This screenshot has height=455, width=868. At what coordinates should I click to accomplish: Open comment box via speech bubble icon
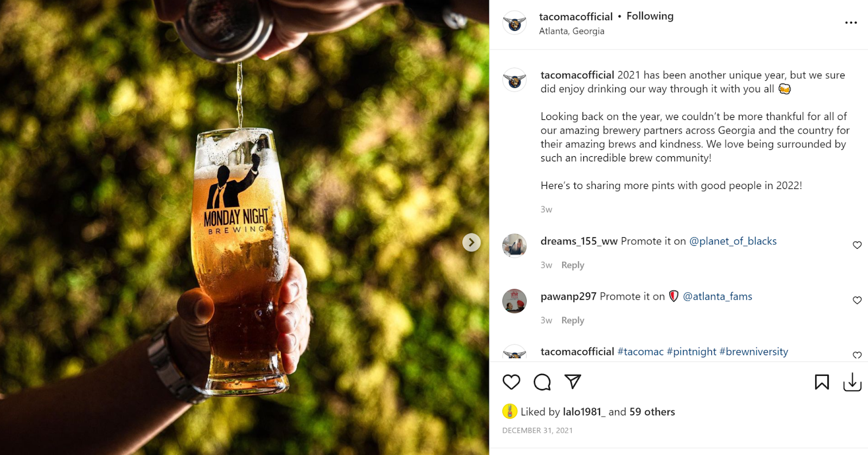[542, 382]
